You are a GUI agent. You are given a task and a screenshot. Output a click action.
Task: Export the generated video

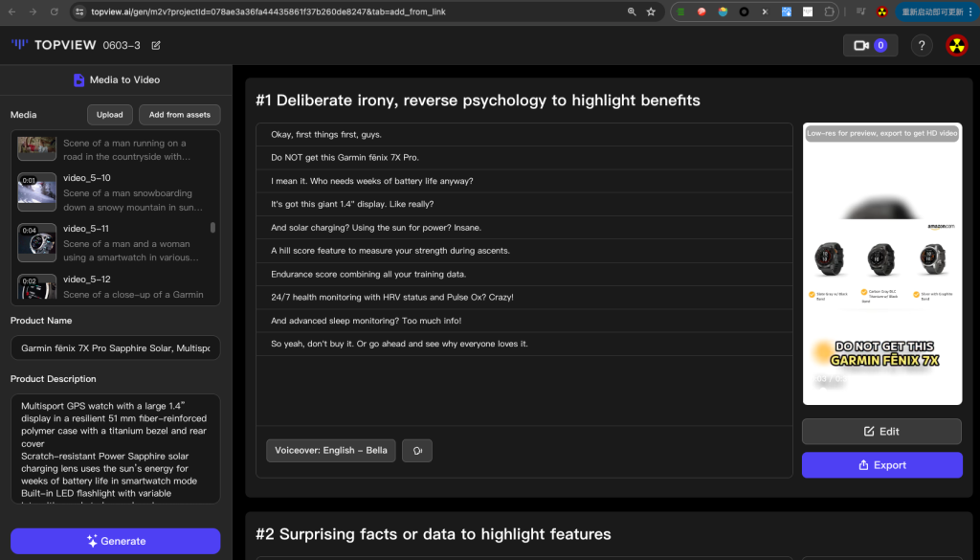881,465
